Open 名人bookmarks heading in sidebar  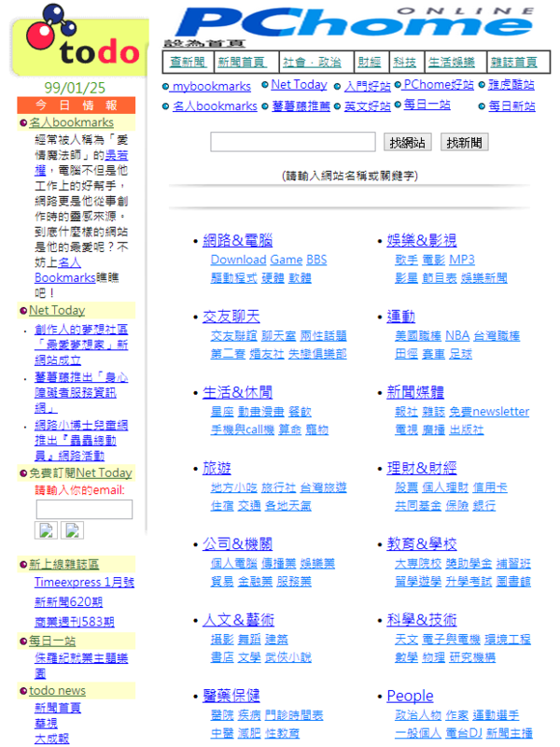click(x=72, y=122)
